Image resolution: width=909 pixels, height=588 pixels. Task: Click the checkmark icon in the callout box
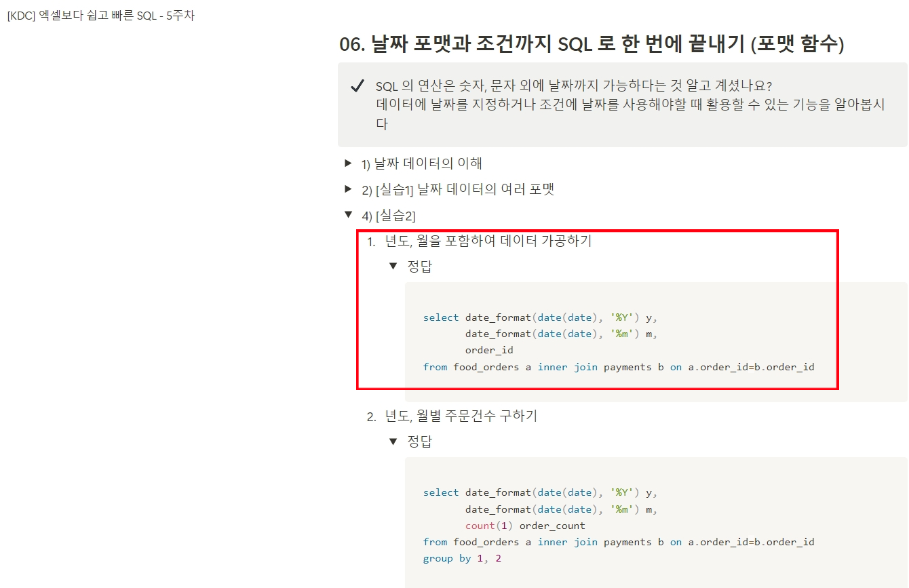click(x=357, y=87)
